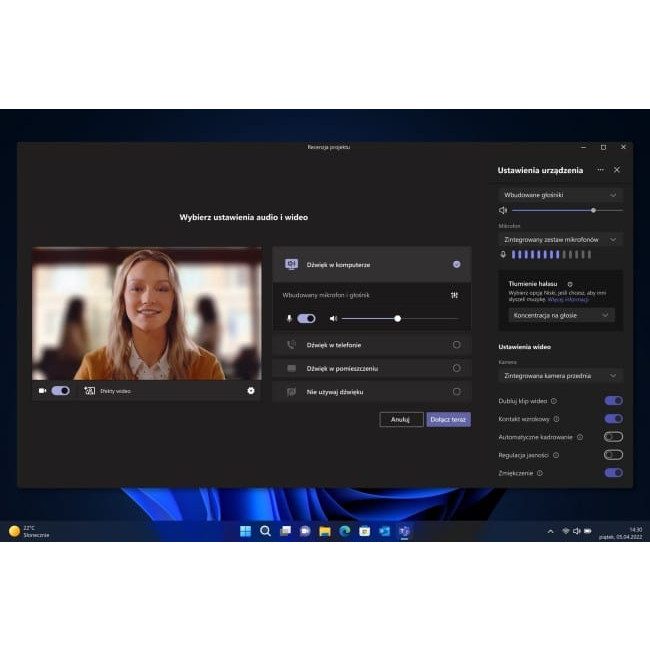Open the Koncentracja na głosie noise dropdown
Screen dimensions: 650x650
pyautogui.click(x=561, y=315)
